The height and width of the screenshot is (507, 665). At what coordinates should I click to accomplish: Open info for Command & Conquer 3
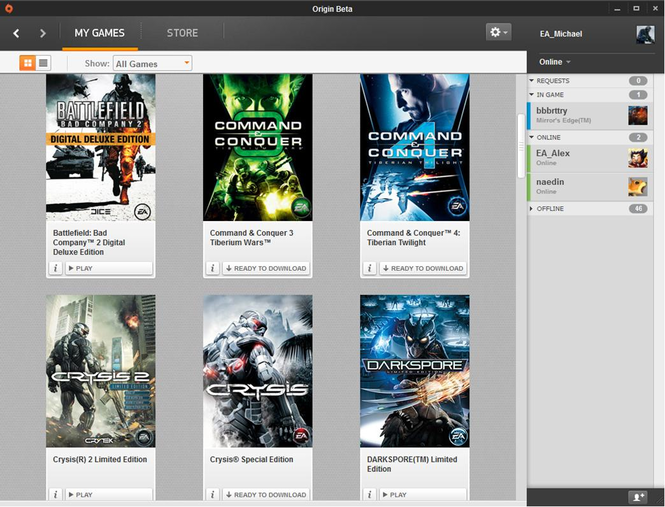[212, 268]
